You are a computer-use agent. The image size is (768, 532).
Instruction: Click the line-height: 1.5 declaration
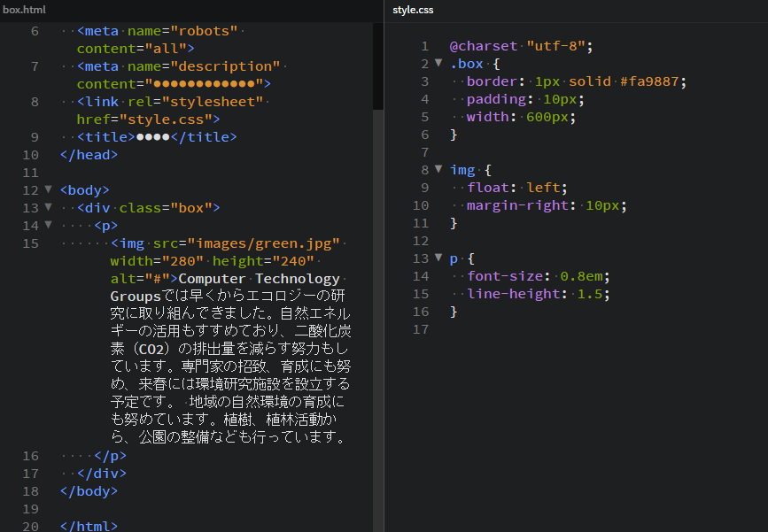(x=539, y=294)
